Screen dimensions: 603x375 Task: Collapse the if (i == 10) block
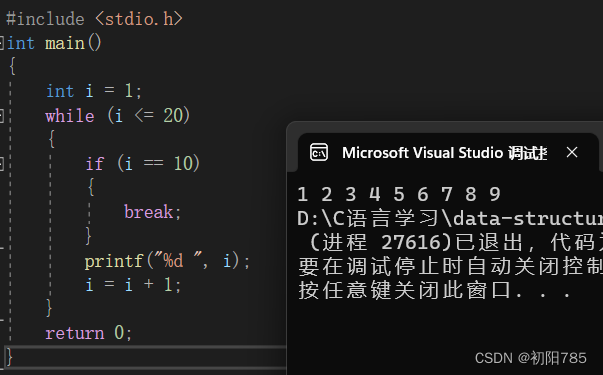click(x=2, y=163)
